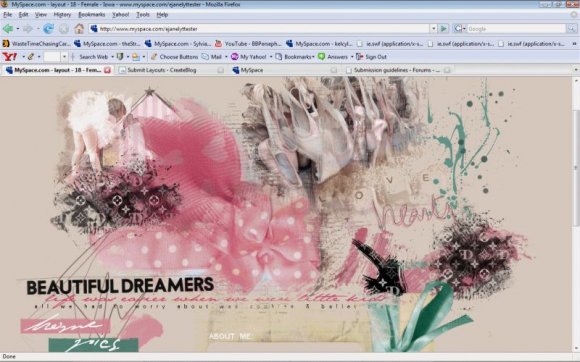Click Choose Buttons on Yahoo toolbar
The image size is (580, 362).
click(x=174, y=57)
